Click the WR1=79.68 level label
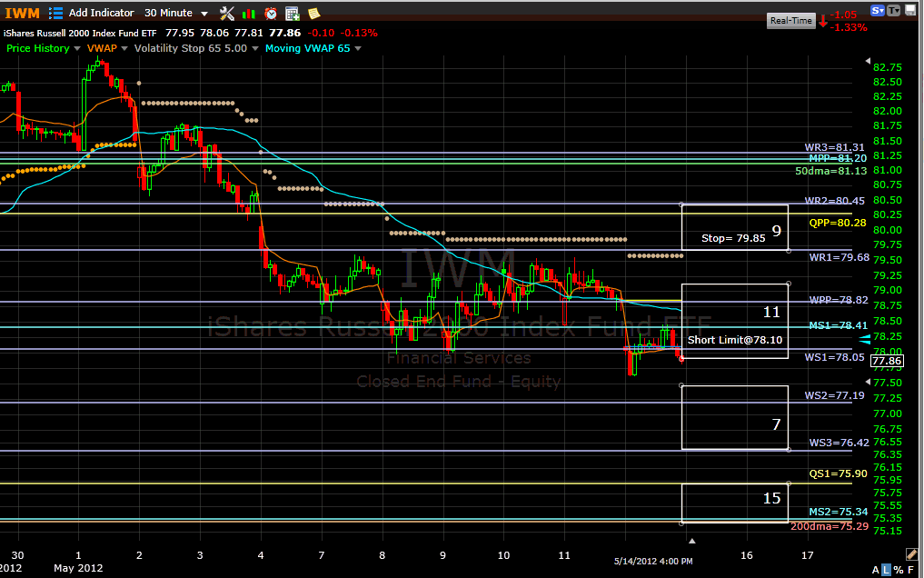 coord(840,257)
